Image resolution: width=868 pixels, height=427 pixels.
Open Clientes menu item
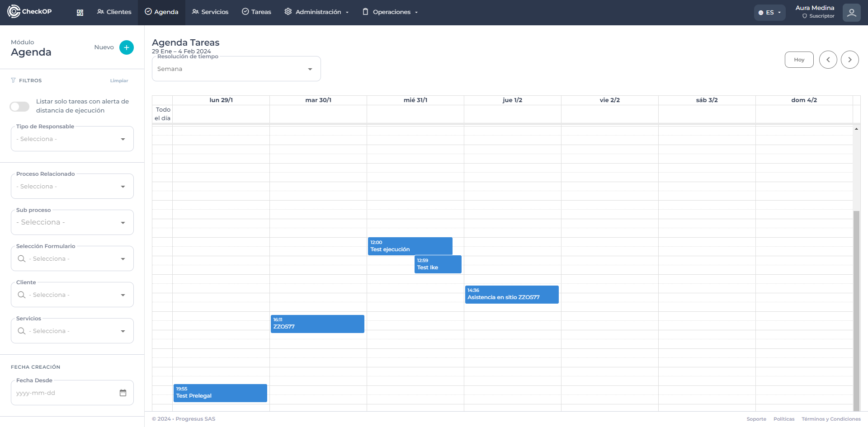(114, 12)
